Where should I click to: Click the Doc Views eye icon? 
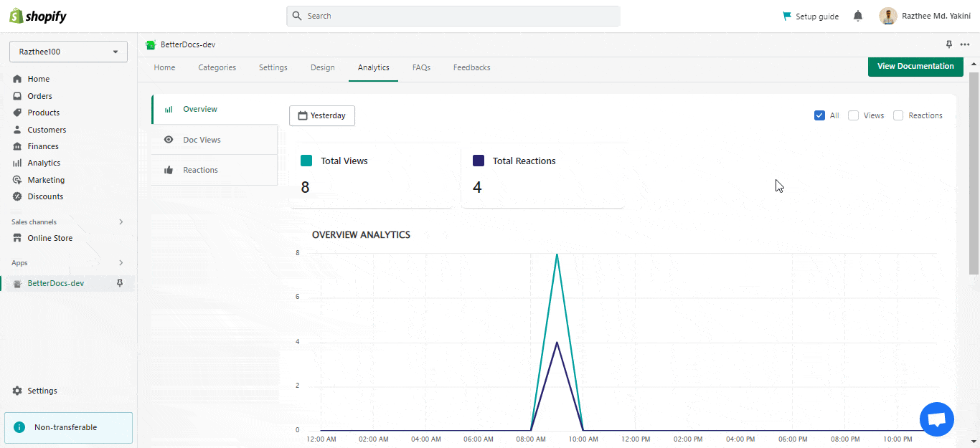[169, 140]
